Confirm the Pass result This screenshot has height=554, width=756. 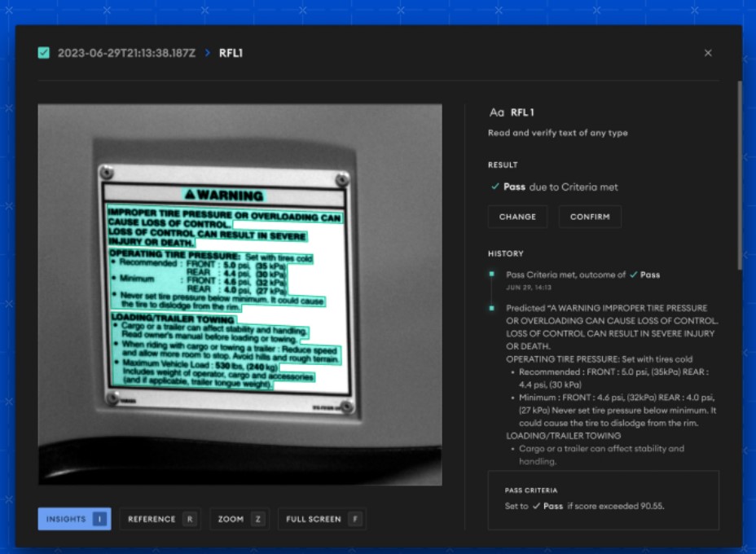[590, 217]
